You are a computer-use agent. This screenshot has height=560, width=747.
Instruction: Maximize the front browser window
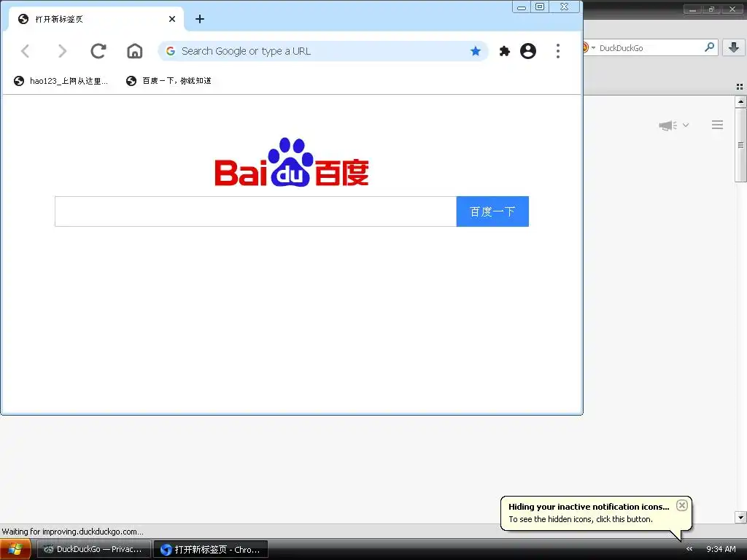click(540, 7)
